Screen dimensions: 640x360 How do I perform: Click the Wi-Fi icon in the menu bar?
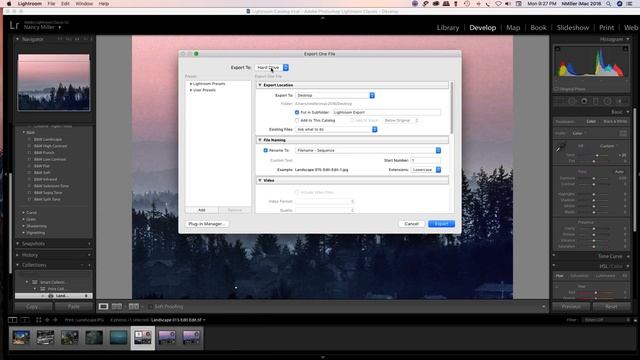498,4
